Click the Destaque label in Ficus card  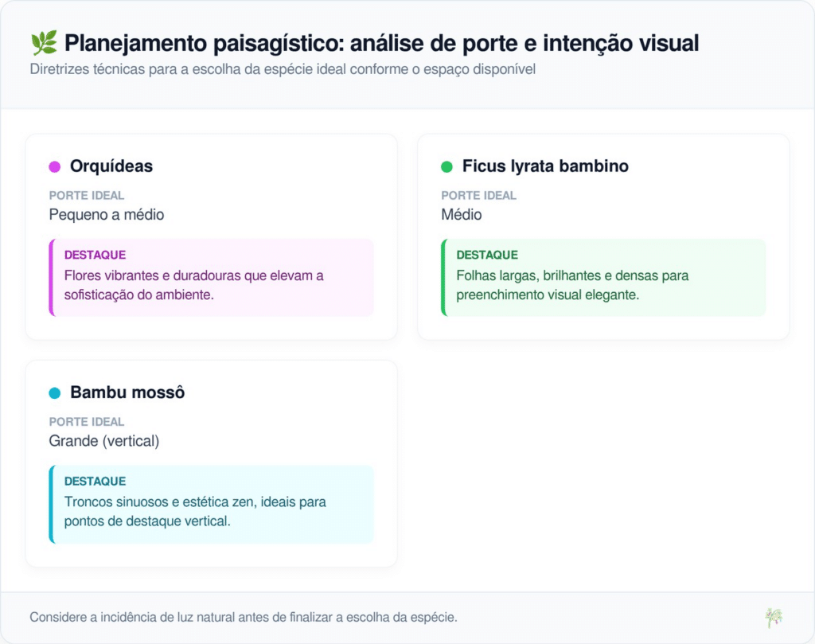pyautogui.click(x=487, y=256)
